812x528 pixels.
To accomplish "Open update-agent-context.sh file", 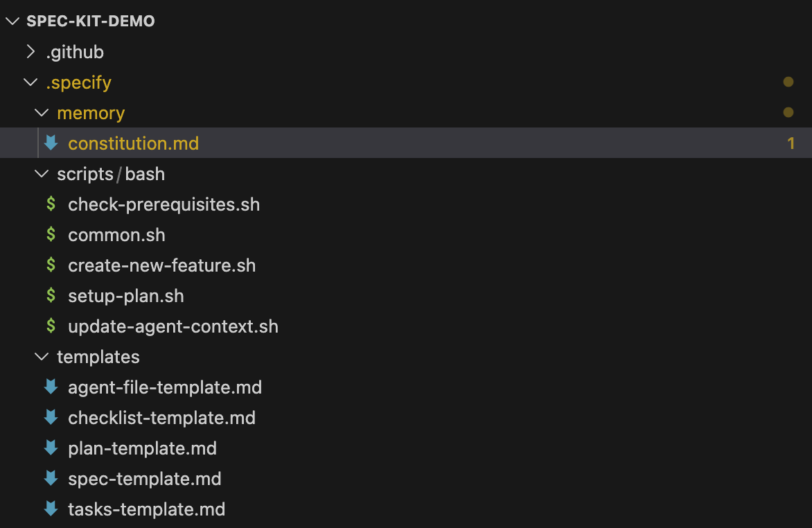I will [x=173, y=326].
